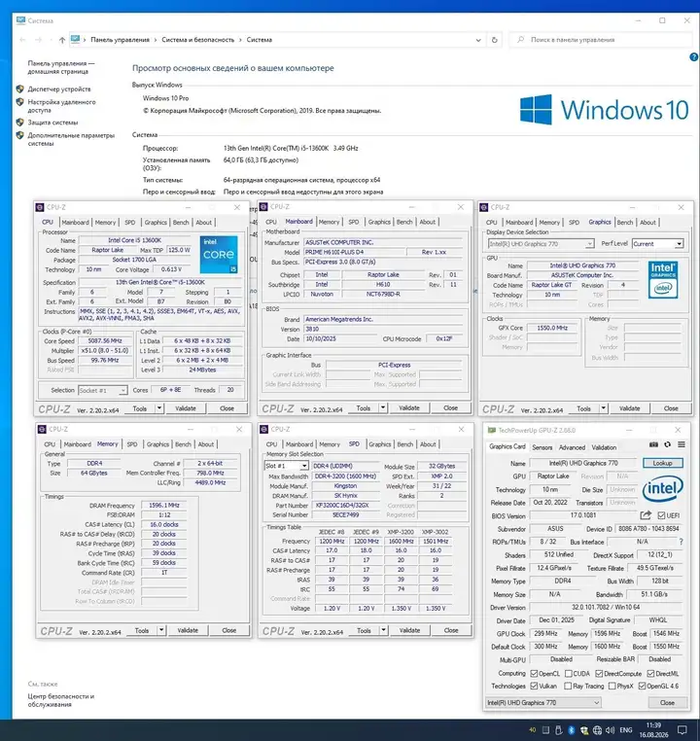
Task: Toggle the CUDA checkbox
Action: point(568,674)
